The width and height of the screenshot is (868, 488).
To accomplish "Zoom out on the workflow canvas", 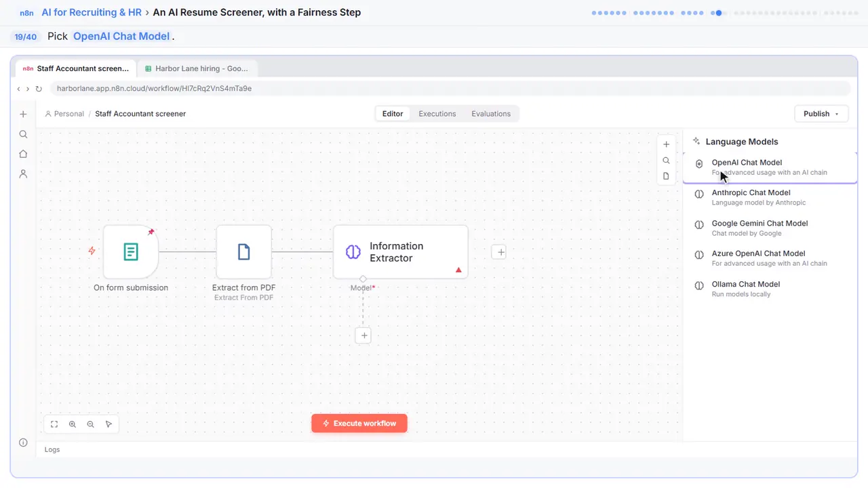I will (x=90, y=424).
